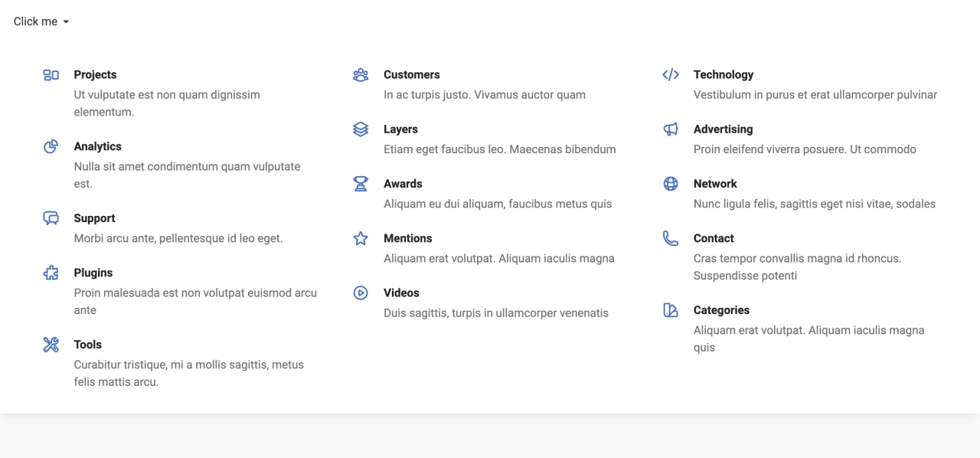The height and width of the screenshot is (458, 980).
Task: Click the Tools wrench icon
Action: click(51, 345)
